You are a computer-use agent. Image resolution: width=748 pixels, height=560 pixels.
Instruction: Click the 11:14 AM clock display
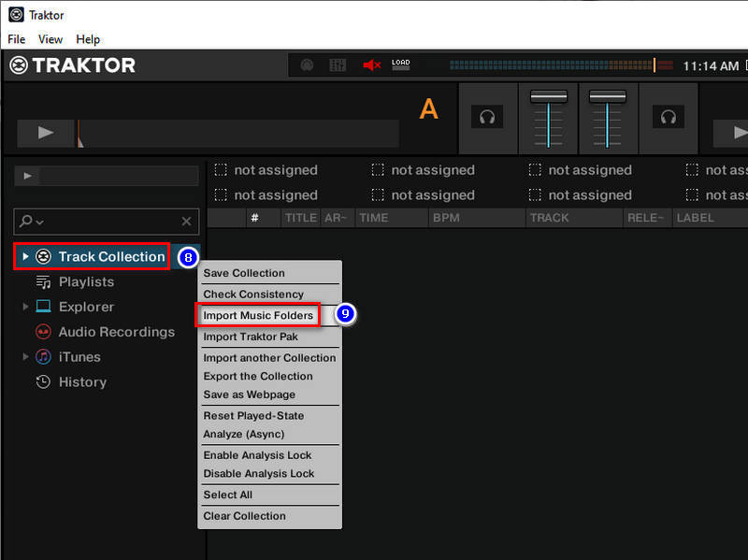pos(711,65)
